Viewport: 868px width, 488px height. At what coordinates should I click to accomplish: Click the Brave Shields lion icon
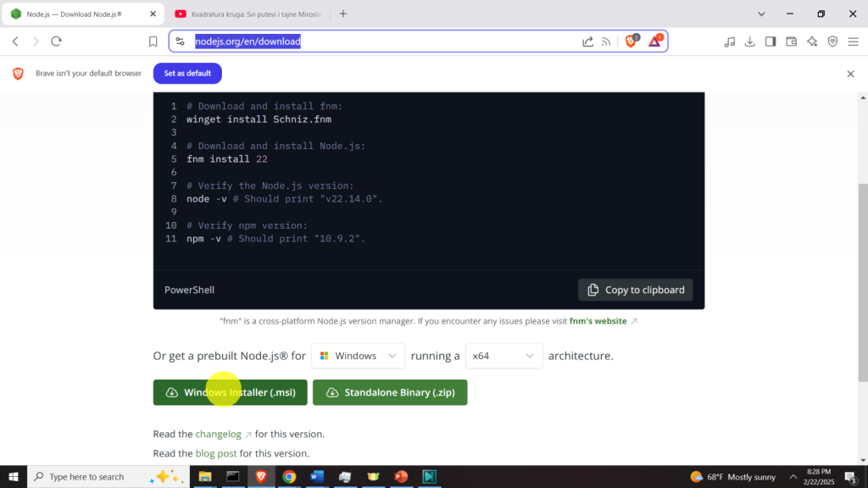coord(631,41)
